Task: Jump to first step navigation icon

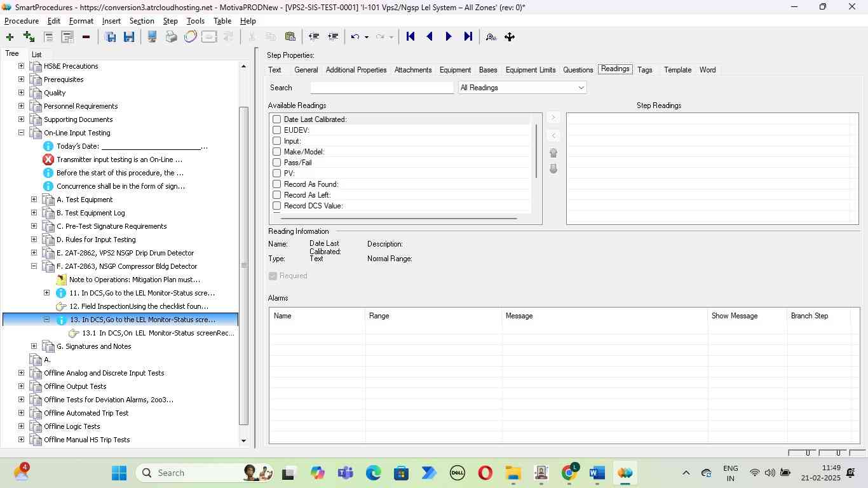Action: click(410, 37)
